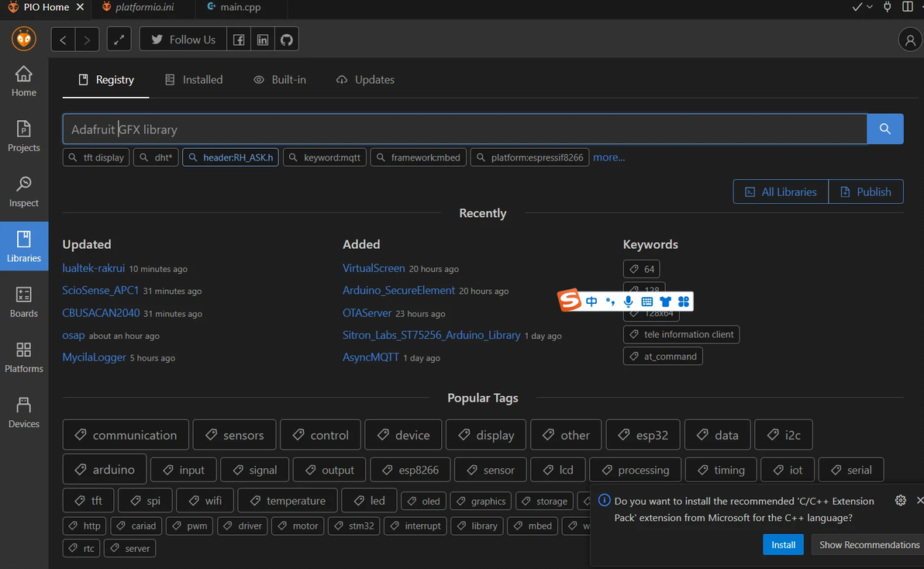Click the PlatformIO alien logo
Viewport: 924px width, 569px height.
pyautogui.click(x=23, y=39)
